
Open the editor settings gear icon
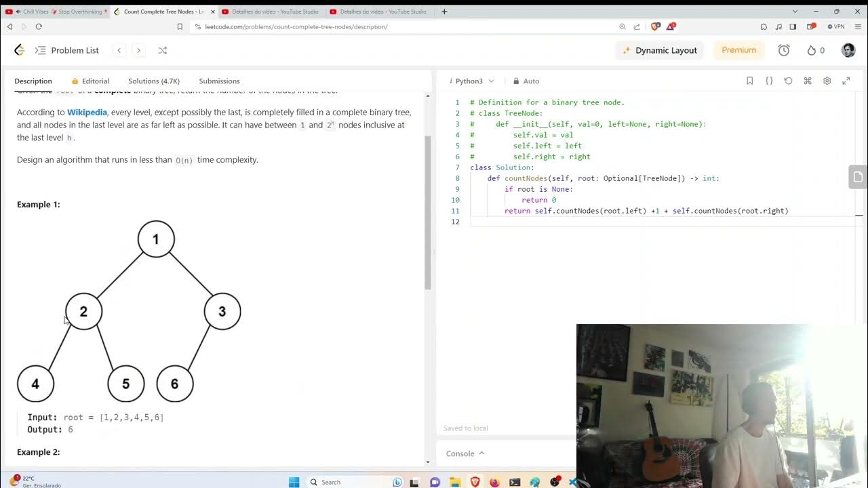(827, 81)
